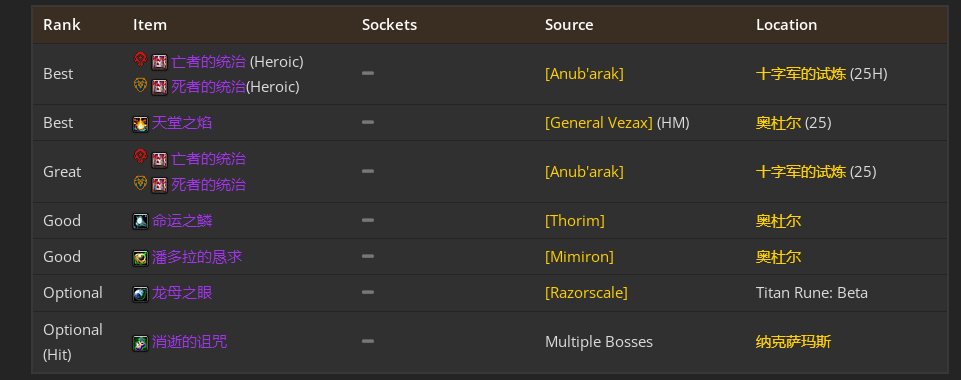Click the 命运之鳞 trinket item icon
Screen dimensions: 961x380
pyautogui.click(x=140, y=221)
